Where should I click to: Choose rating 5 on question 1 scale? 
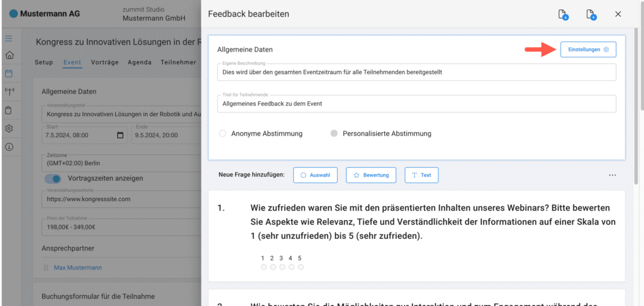coord(301,267)
